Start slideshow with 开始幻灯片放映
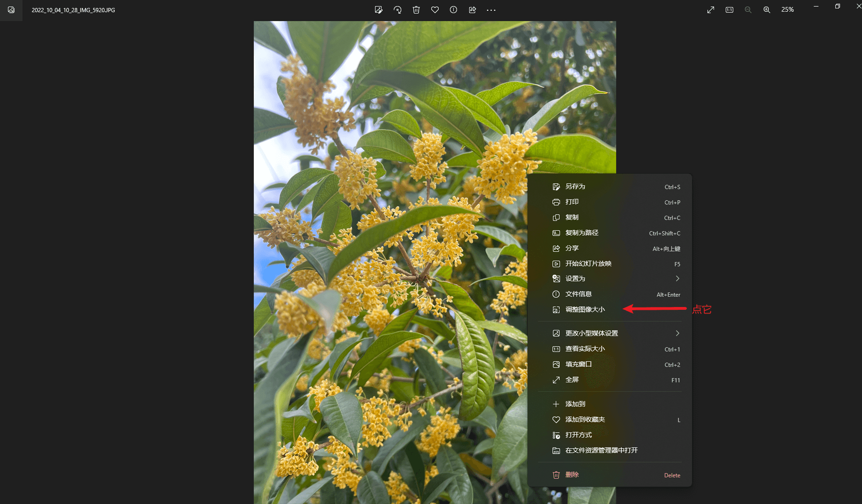862x504 pixels. pos(589,264)
